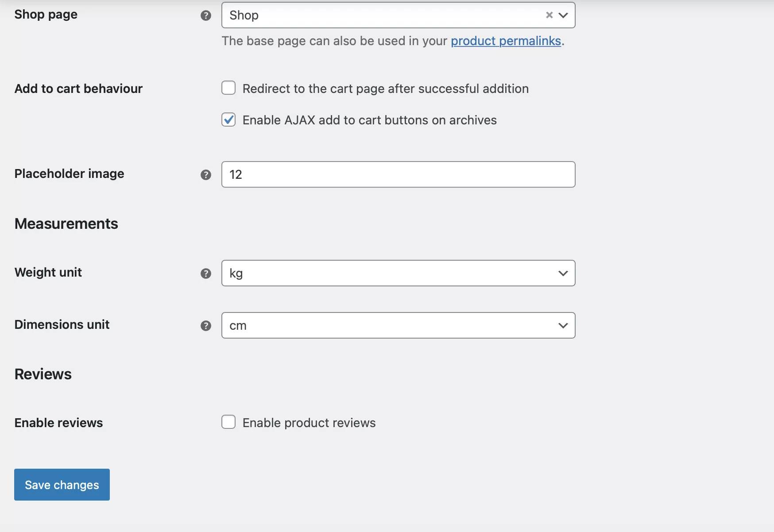Click the Weight unit label
Image resolution: width=774 pixels, height=532 pixels.
(x=48, y=272)
